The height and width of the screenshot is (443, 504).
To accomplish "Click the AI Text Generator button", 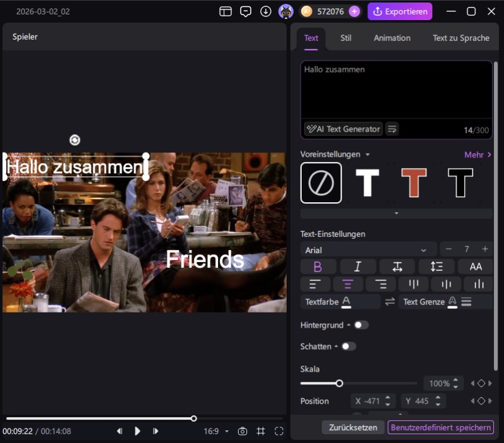I will pos(343,129).
